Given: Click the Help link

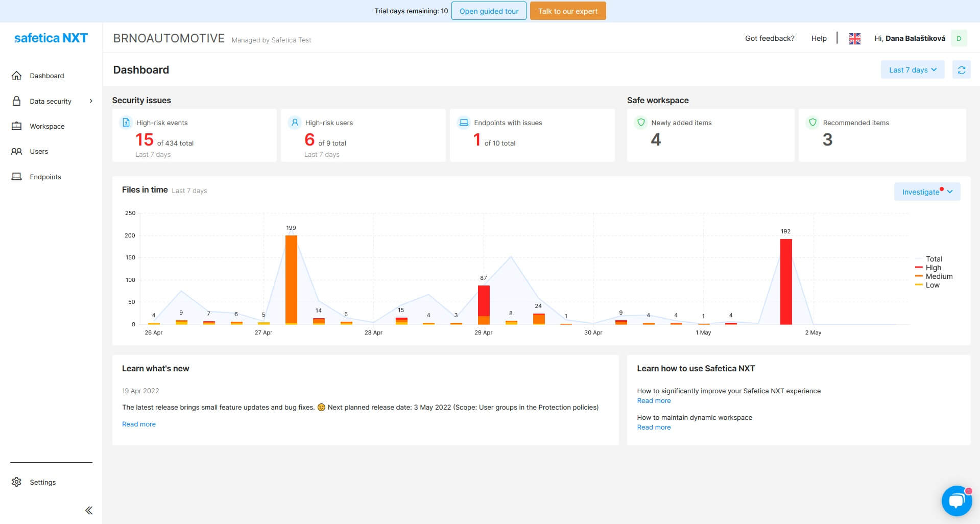Looking at the screenshot, I should tap(819, 38).
